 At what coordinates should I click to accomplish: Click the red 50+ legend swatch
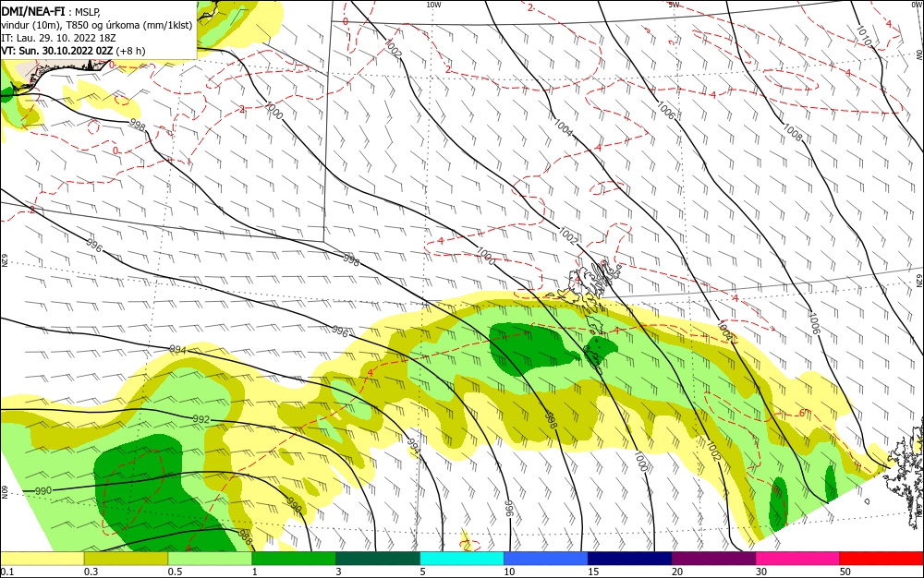881,559
